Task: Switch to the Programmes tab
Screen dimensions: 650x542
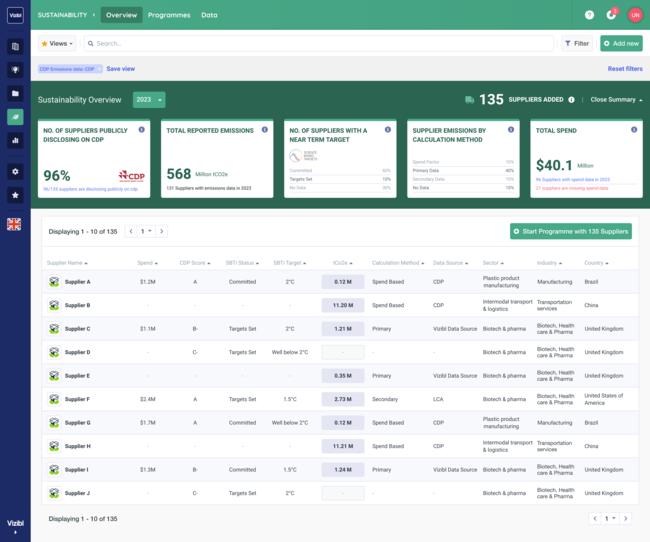Action: pyautogui.click(x=168, y=15)
